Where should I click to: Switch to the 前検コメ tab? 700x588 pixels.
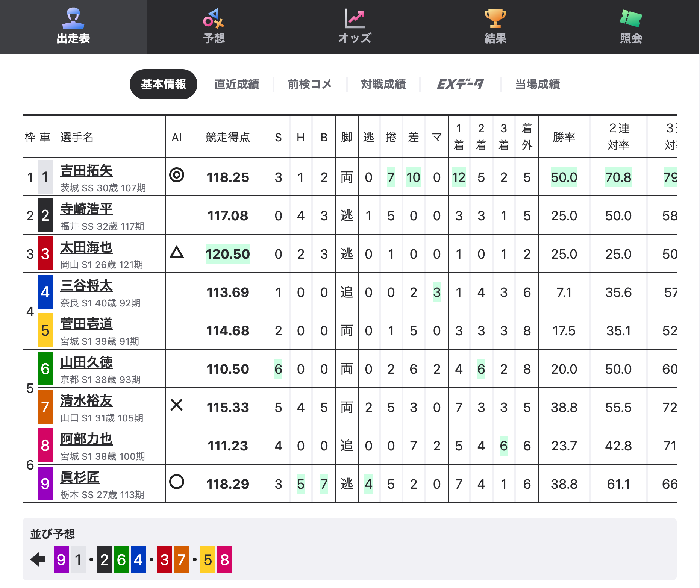click(310, 84)
